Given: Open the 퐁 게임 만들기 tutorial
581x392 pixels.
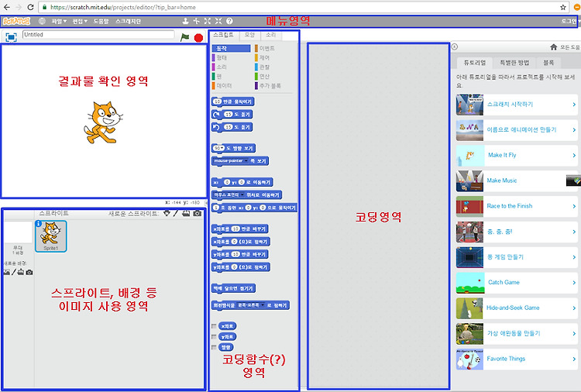Looking at the screenshot, I should tap(516, 257).
